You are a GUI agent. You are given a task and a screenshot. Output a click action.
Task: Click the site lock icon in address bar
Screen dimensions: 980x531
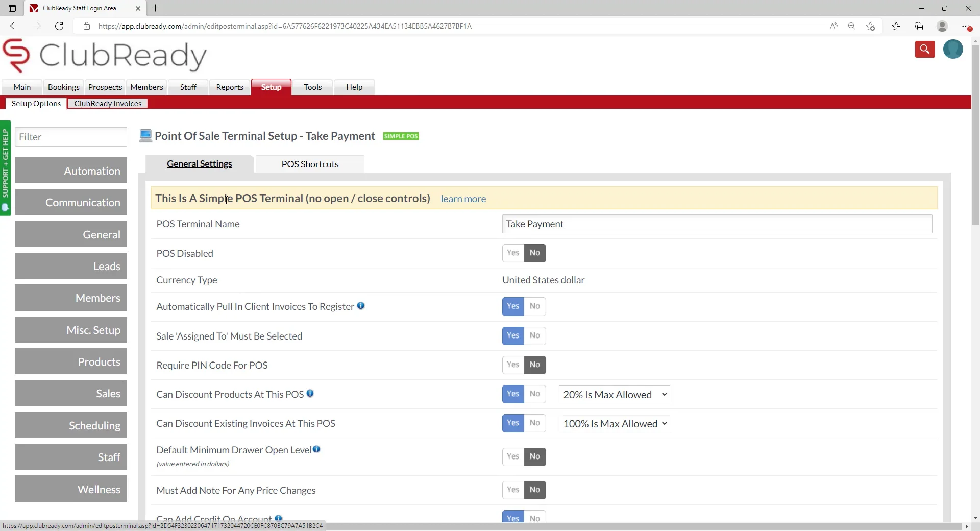click(87, 26)
